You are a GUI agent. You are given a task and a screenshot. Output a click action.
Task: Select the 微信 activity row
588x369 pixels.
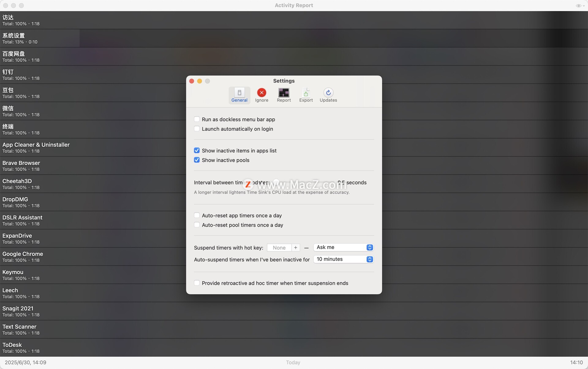point(294,111)
